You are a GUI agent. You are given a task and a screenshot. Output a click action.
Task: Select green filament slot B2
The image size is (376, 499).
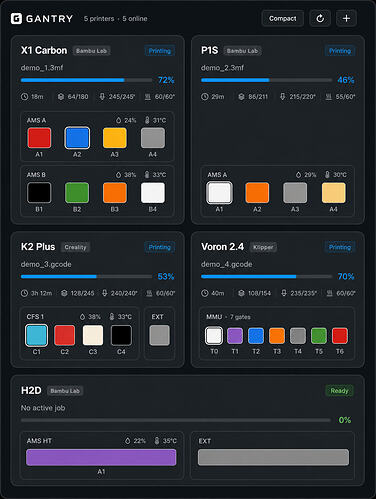(x=77, y=192)
